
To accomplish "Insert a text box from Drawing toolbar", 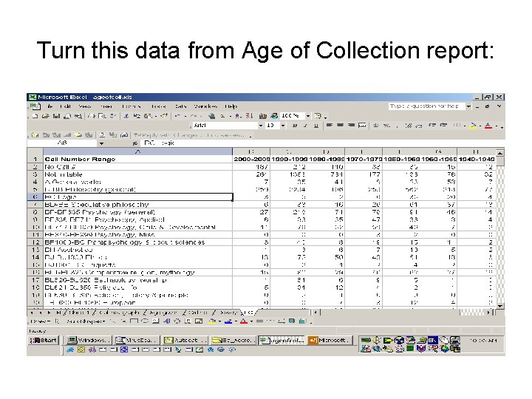I will point(155,321).
